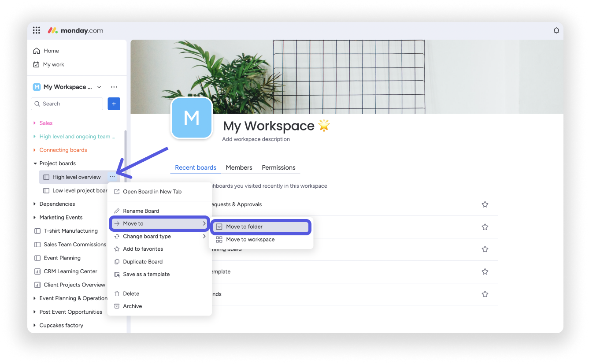Click Add workspace description

(256, 139)
